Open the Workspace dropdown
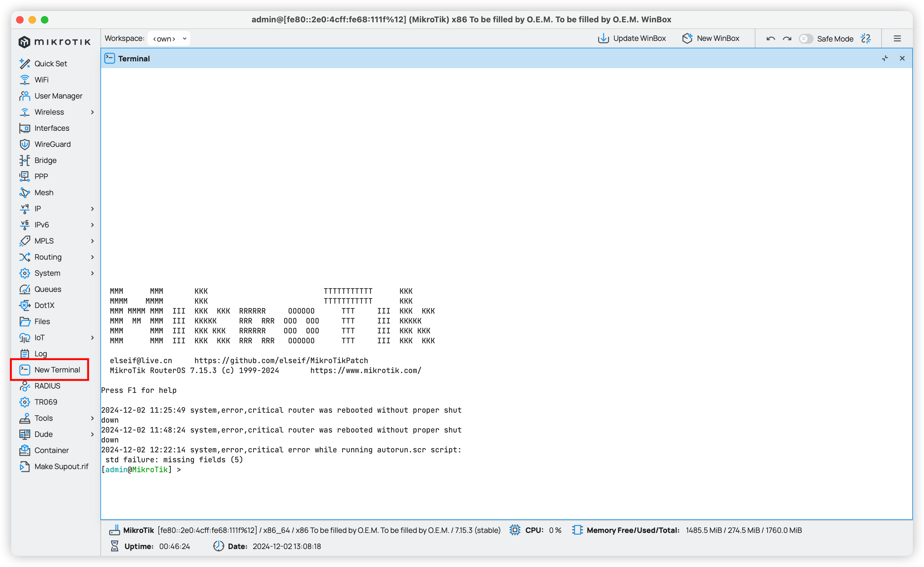The image size is (924, 567). pyautogui.click(x=169, y=39)
